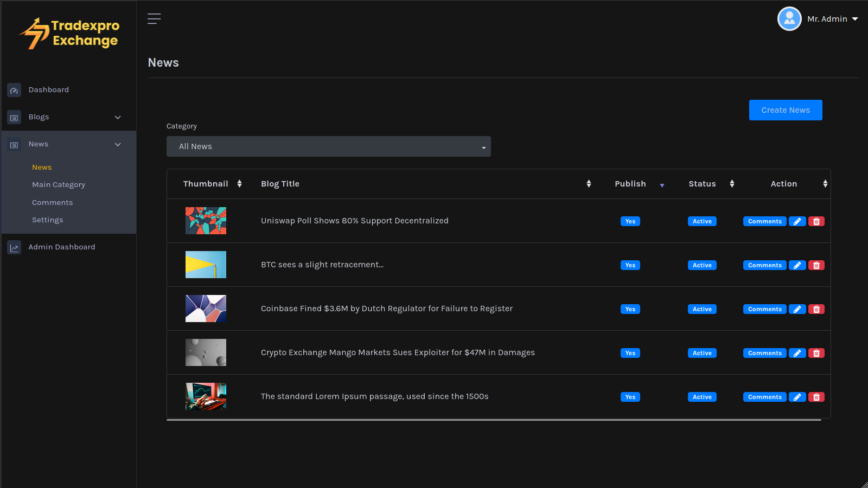This screenshot has height=488, width=868.
Task: Click the Mr. Admin avatar icon
Action: coord(789,19)
